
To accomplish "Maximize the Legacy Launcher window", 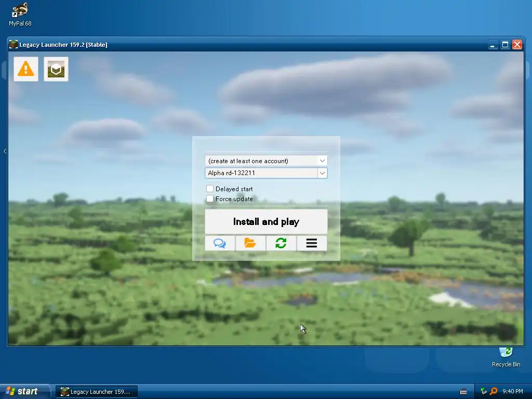I will point(505,45).
